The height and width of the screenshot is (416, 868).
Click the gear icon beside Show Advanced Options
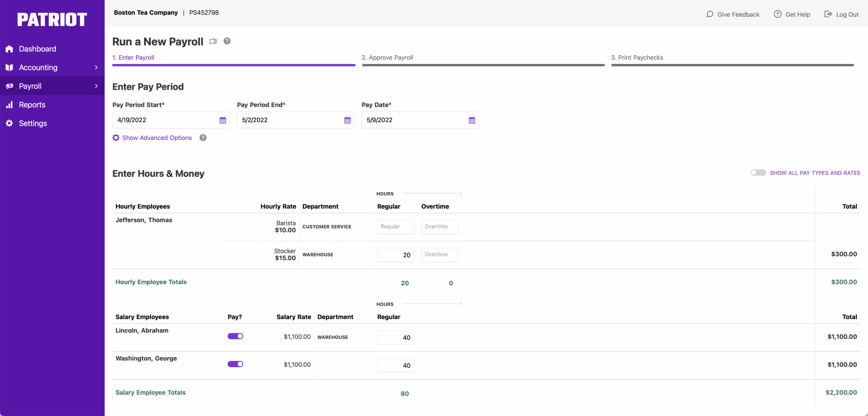[x=116, y=137]
